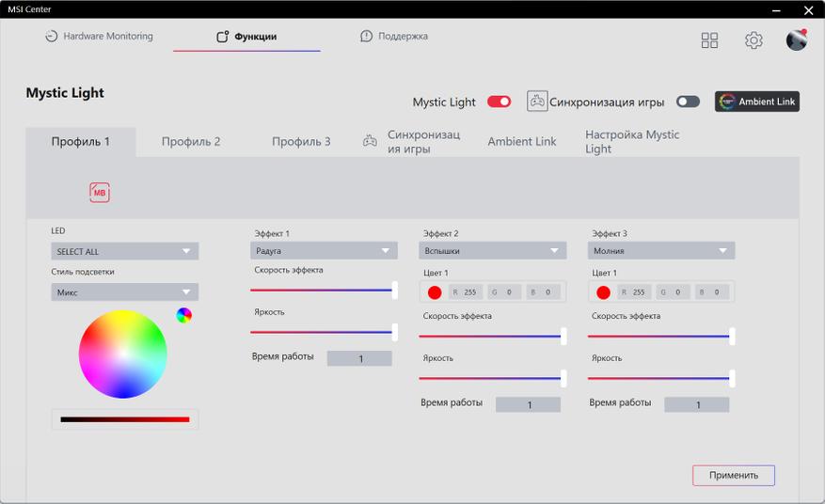825x504 pixels.
Task: Click the user profile avatar
Action: [797, 40]
